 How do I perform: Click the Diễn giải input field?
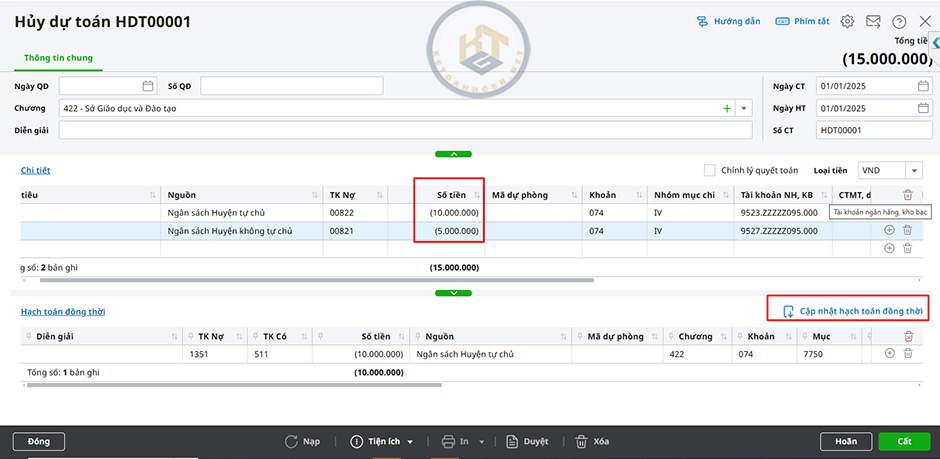tap(405, 130)
